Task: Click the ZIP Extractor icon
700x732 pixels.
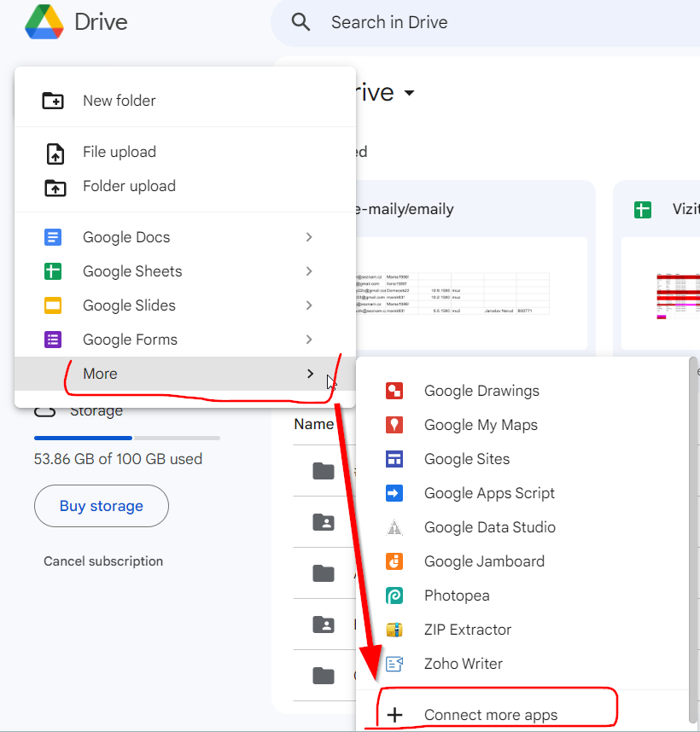Action: pyautogui.click(x=394, y=630)
